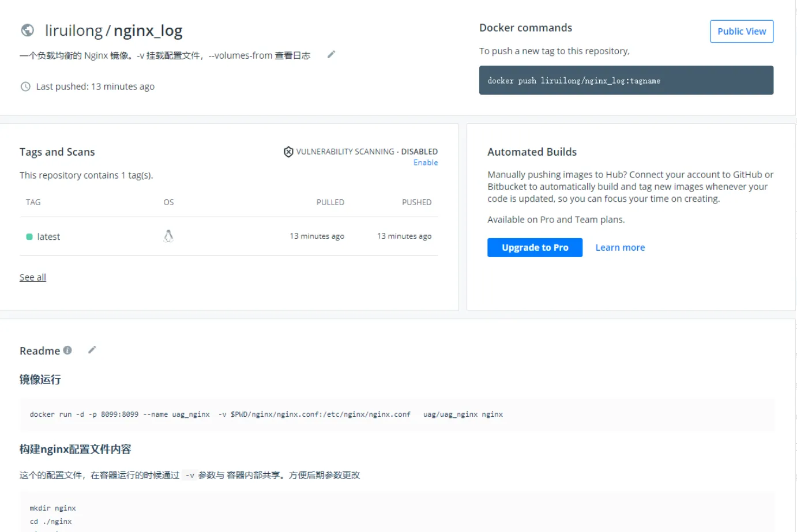
Task: Click the vulnerability scanning shield icon
Action: coord(288,152)
